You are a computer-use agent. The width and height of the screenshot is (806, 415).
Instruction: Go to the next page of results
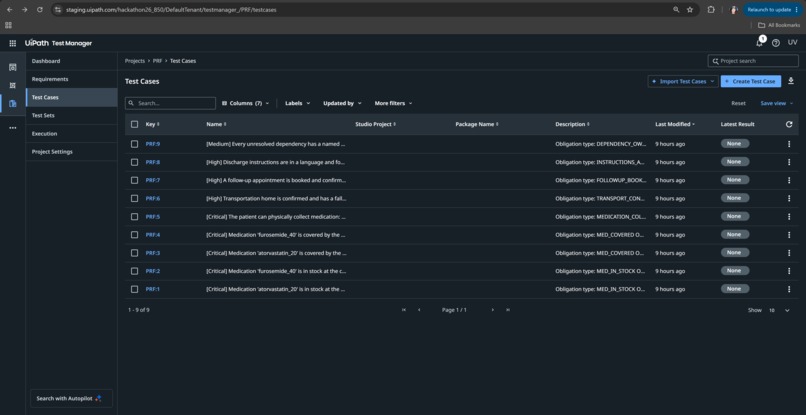[492, 310]
